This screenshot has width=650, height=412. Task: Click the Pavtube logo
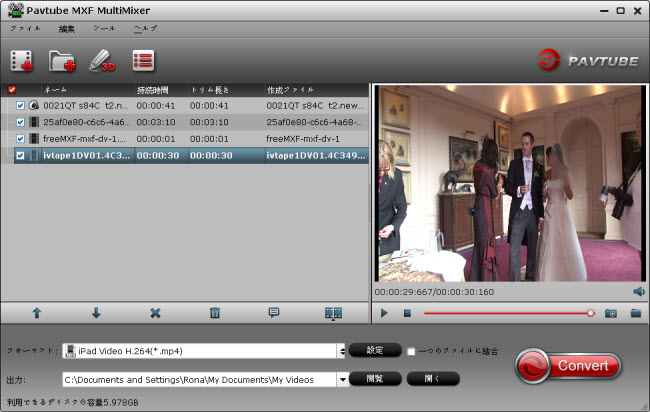point(588,61)
